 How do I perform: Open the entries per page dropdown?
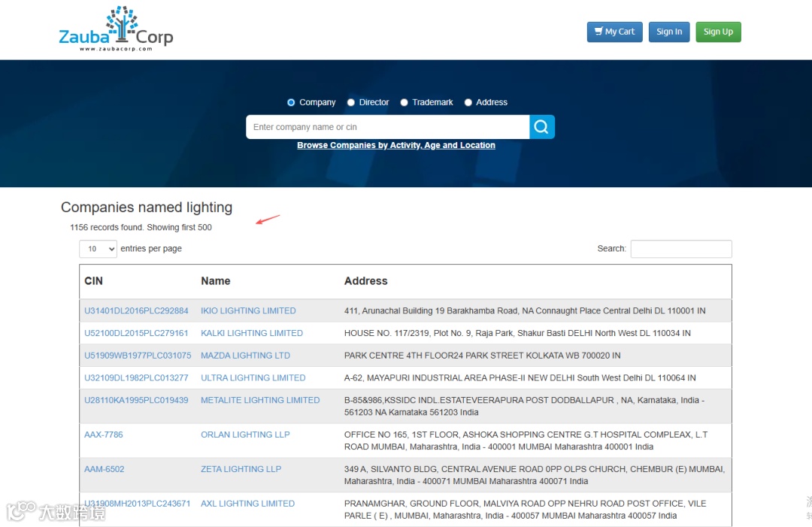point(98,249)
